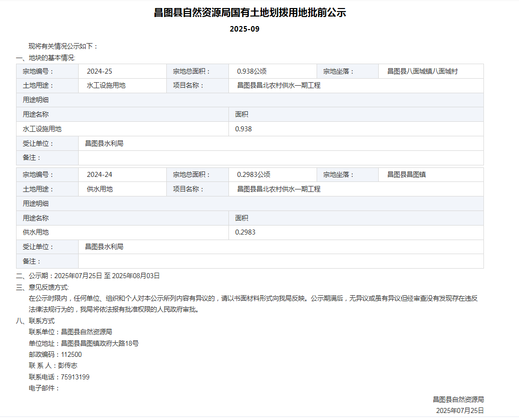Click the signature date 2025年07月25日
The image size is (519, 420).
tap(460, 410)
